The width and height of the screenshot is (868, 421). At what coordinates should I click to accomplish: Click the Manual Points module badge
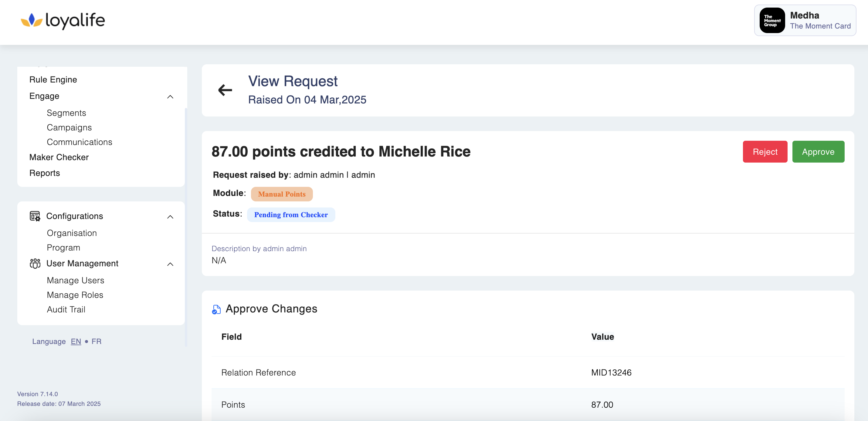pyautogui.click(x=282, y=194)
